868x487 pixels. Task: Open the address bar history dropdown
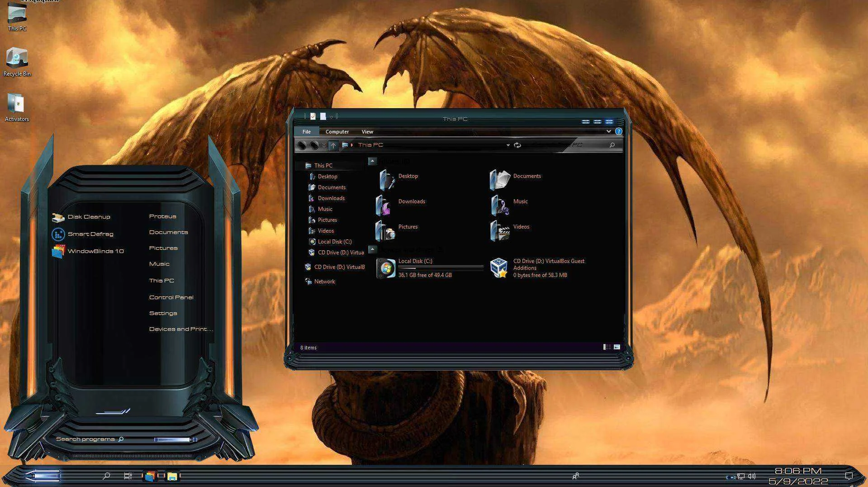click(x=508, y=145)
